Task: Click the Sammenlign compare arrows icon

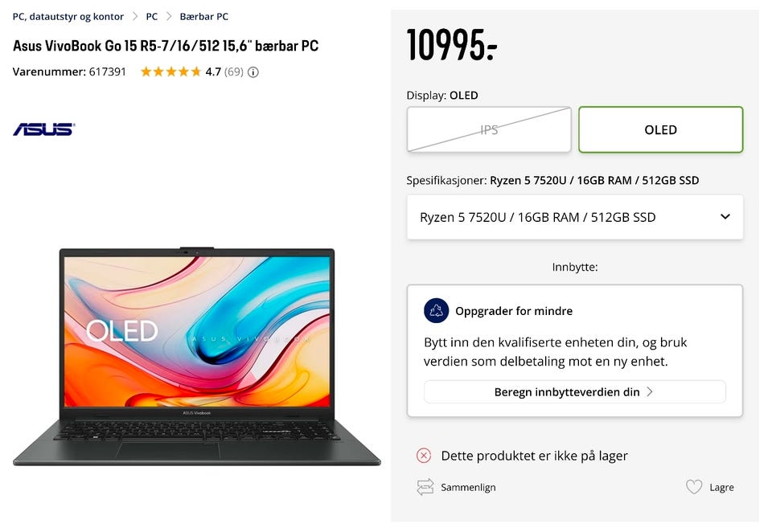Action: (x=425, y=487)
